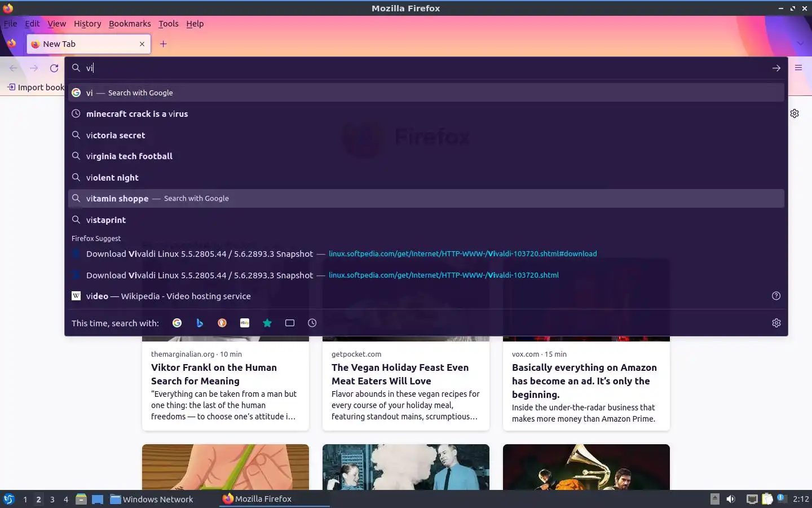Image resolution: width=812 pixels, height=508 pixels.
Task: Click the Forward navigation arrow
Action: 34,68
